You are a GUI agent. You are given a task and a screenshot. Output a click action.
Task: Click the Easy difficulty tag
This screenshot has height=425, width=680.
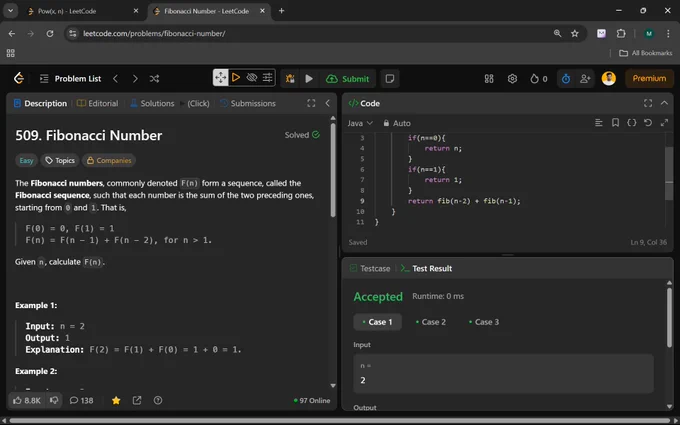(26, 160)
